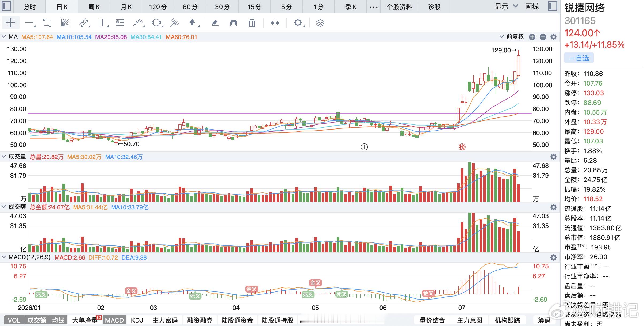Viewport: 644px width, 326px height.
Task: Collapse the 成交额 panel chevron
Action: click(4, 207)
